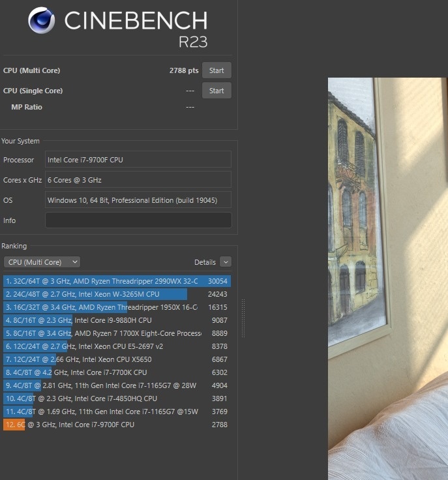Screen dimensions: 448x480
Task: Click the panel splitter dotted handle
Action: (x=243, y=318)
